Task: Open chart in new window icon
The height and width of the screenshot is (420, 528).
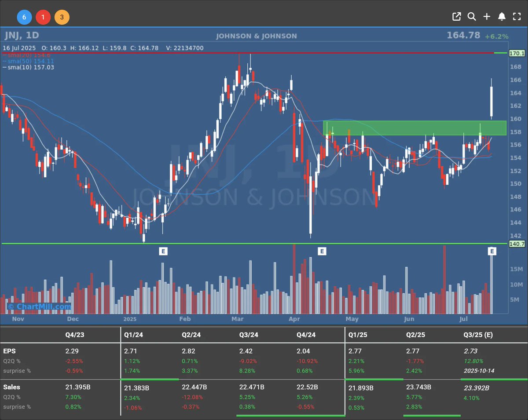Action: pos(457,17)
